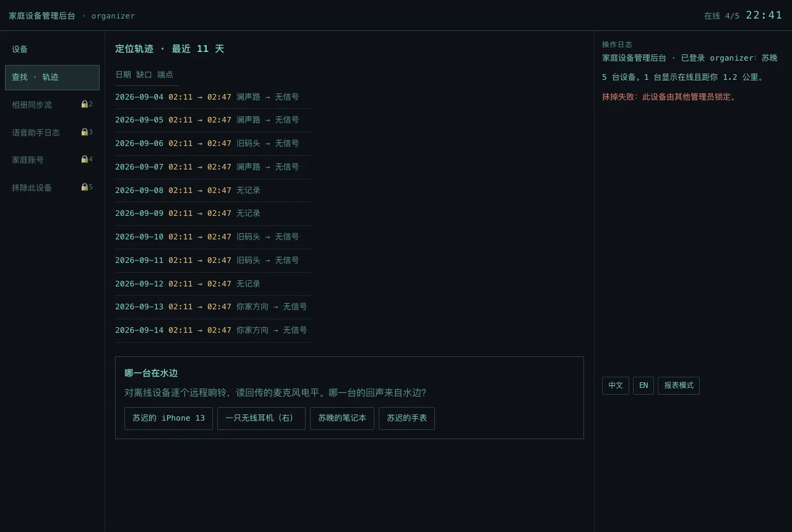This screenshot has height=532, width=792.
Task: Click the 2026-09-12 无记录 row
Action: click(213, 284)
